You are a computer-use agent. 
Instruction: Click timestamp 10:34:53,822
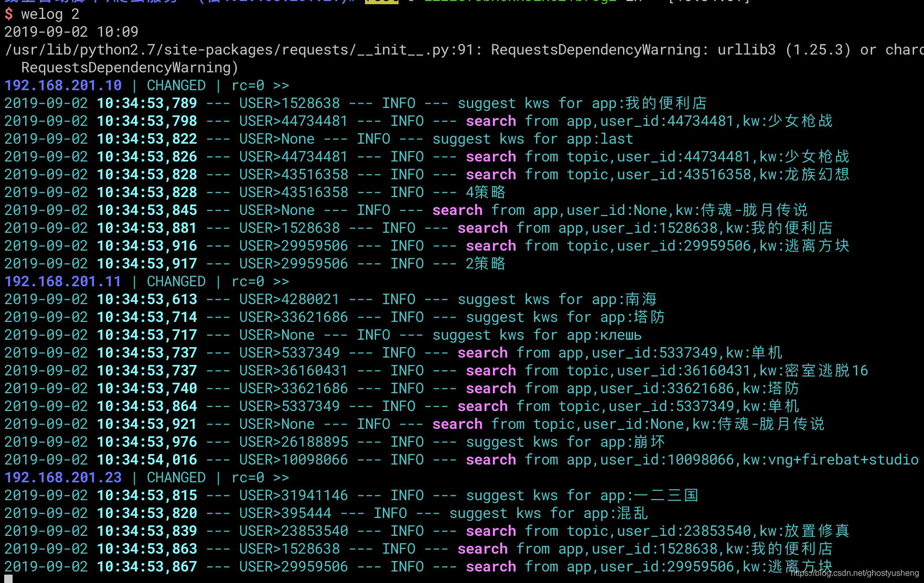coord(147,139)
